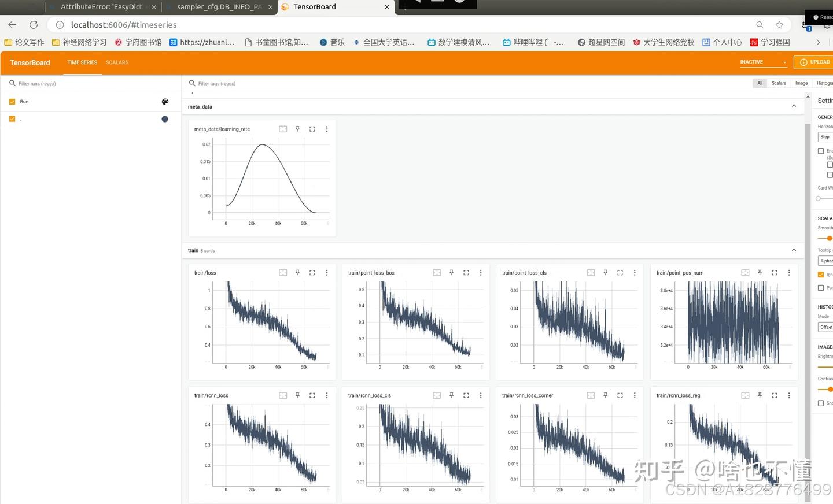The height and width of the screenshot is (504, 833).
Task: Go back in the browser
Action: [x=12, y=25]
